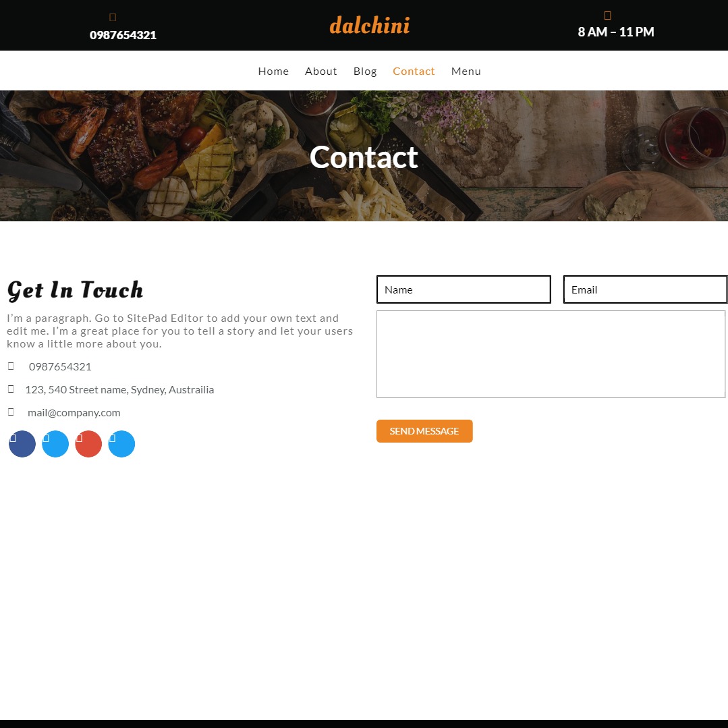The height and width of the screenshot is (728, 728).
Task: Click the last light blue social circle
Action: click(x=121, y=444)
